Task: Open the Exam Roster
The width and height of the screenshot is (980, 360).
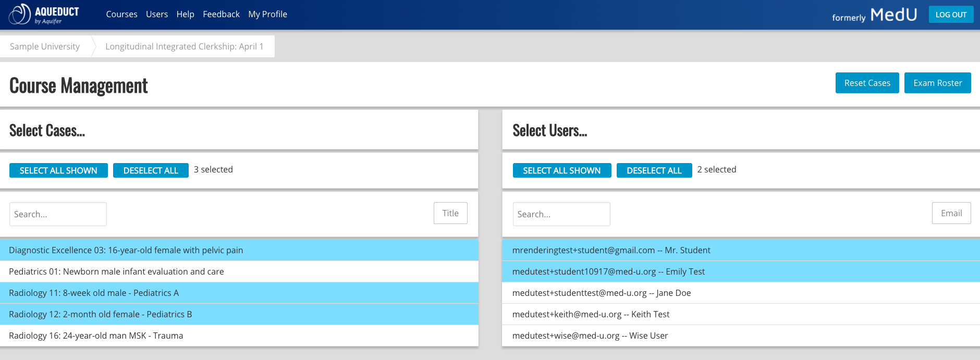Action: (937, 83)
